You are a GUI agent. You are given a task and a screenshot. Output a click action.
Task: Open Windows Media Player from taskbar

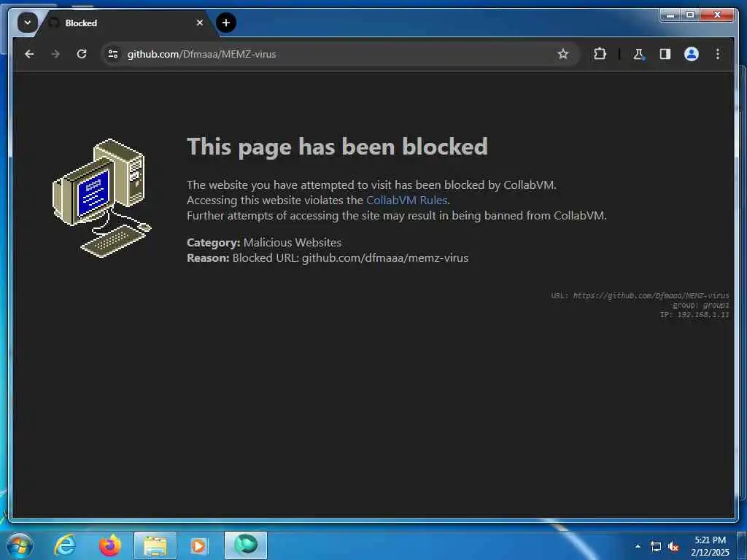pyautogui.click(x=198, y=545)
